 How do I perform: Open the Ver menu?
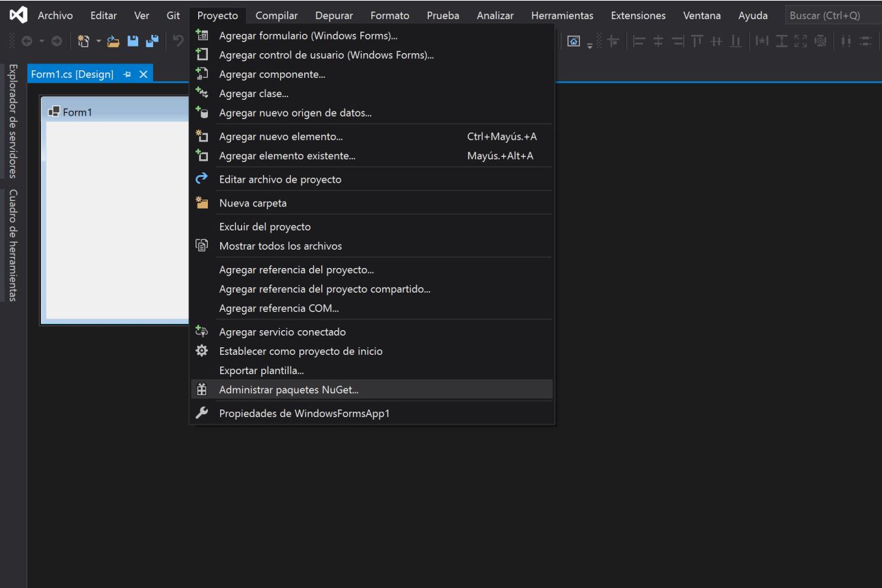pos(142,16)
